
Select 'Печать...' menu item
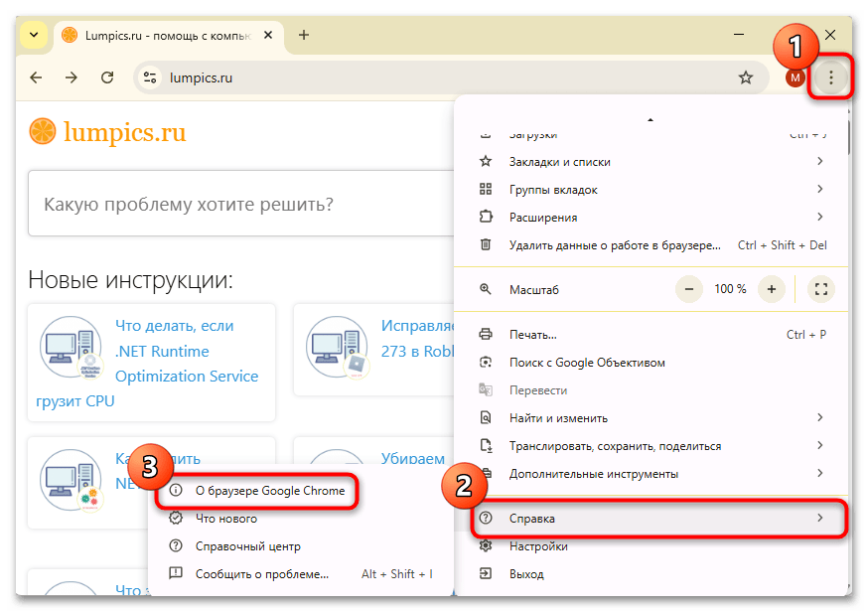click(x=651, y=335)
